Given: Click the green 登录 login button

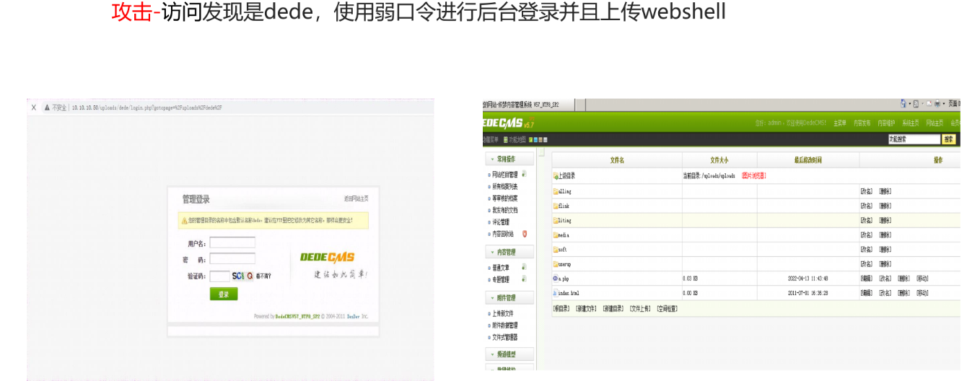Looking at the screenshot, I should pos(224,294).
